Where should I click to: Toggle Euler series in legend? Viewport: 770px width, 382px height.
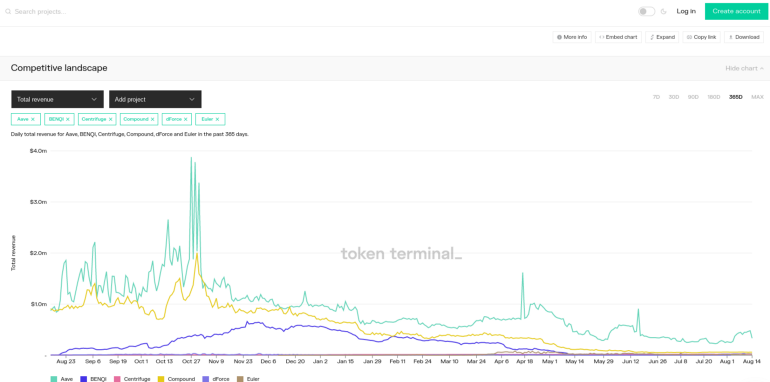click(248, 379)
